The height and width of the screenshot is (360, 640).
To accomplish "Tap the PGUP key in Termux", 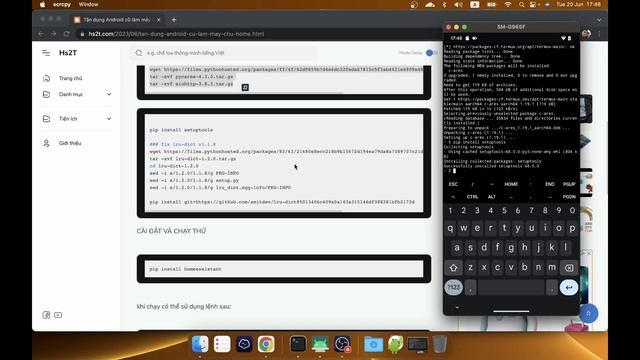I will coord(569,184).
